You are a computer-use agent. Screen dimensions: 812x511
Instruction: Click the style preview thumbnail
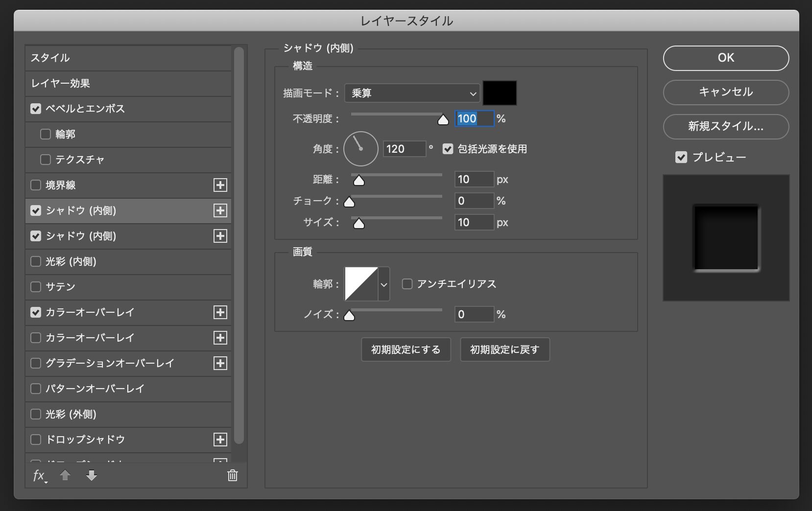tap(726, 238)
